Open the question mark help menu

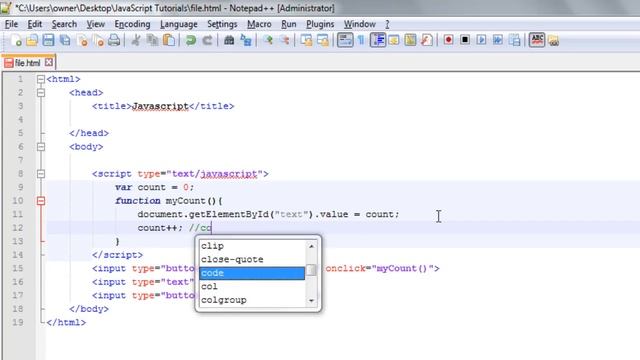pyautogui.click(x=387, y=24)
